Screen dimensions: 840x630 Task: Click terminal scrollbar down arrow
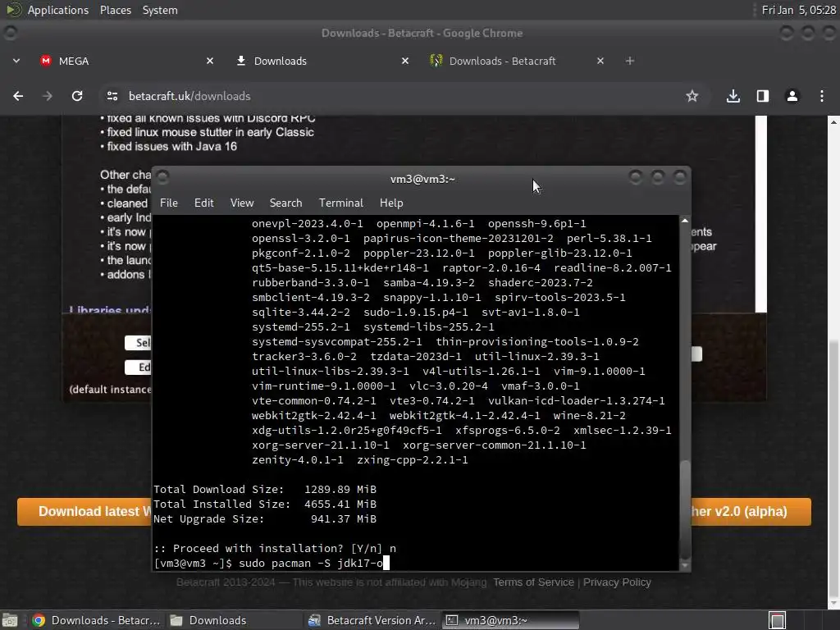tap(685, 565)
